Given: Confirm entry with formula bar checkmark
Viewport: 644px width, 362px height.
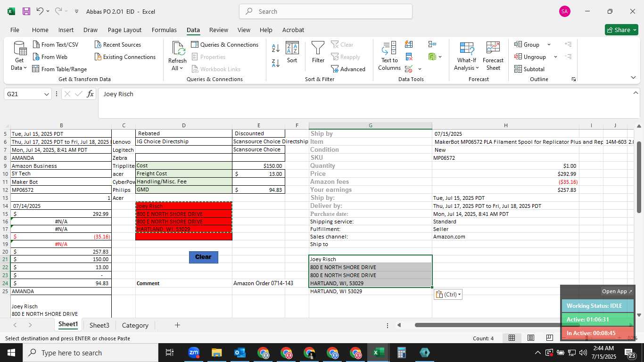Looking at the screenshot, I should pyautogui.click(x=78, y=94).
